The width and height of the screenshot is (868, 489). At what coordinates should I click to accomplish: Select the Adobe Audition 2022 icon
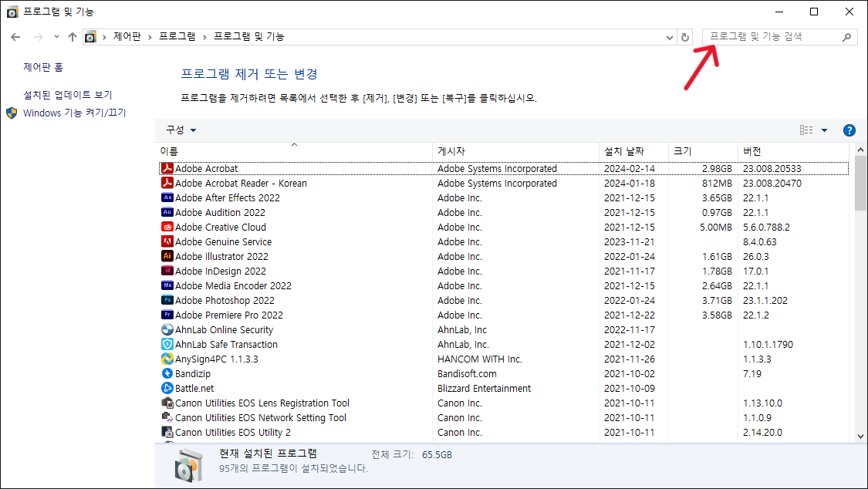click(x=167, y=212)
